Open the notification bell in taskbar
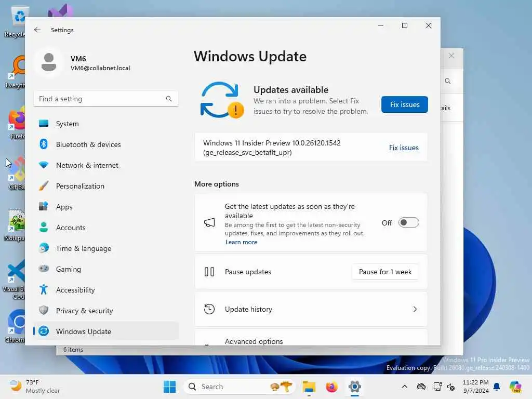 click(497, 387)
